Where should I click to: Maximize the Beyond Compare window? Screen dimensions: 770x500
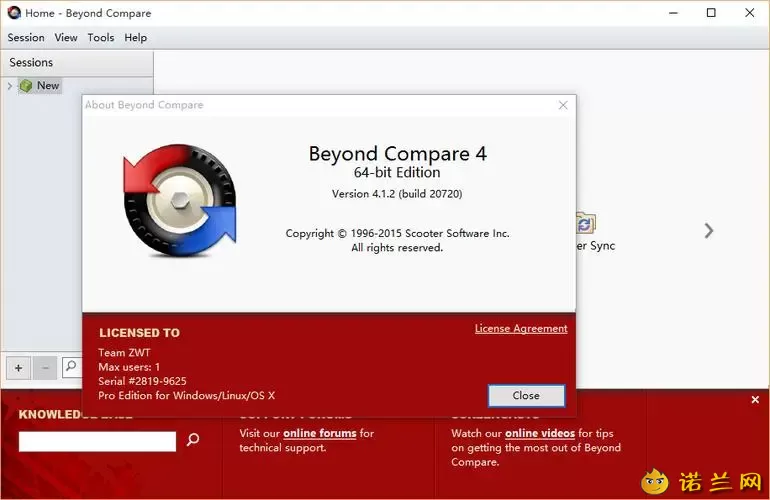(x=711, y=13)
